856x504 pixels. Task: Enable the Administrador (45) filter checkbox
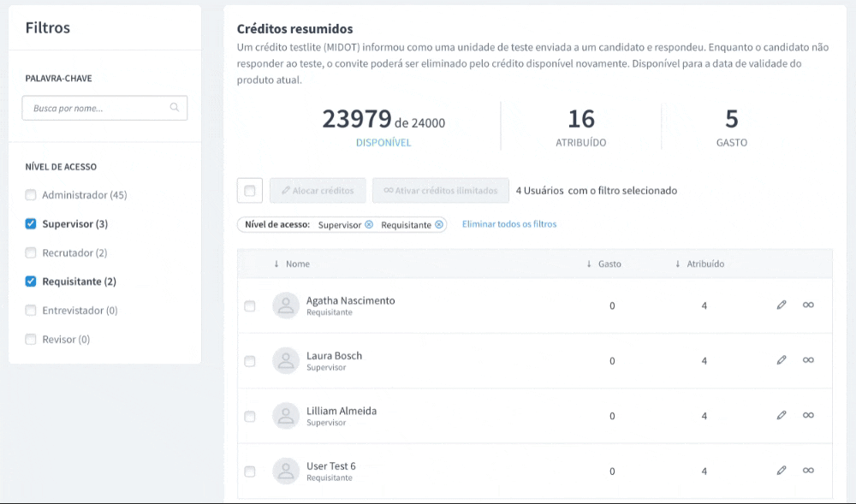(x=31, y=194)
